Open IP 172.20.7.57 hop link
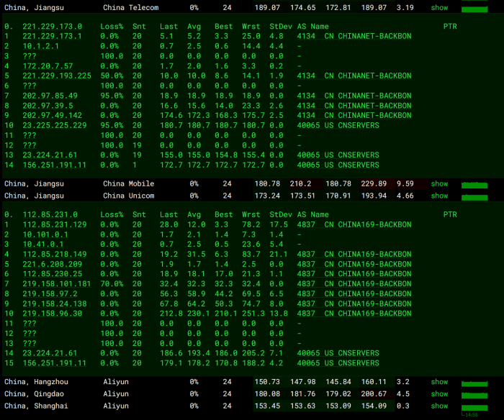 48,66
